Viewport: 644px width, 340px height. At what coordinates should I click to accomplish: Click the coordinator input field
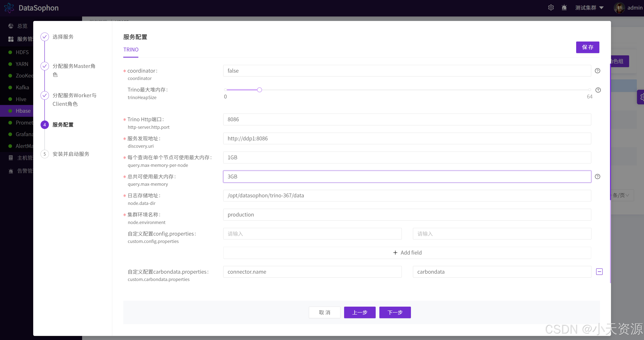pos(407,71)
